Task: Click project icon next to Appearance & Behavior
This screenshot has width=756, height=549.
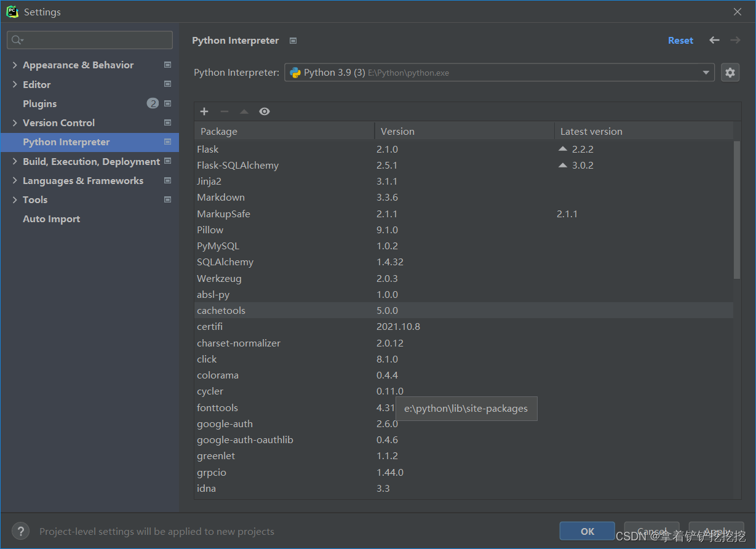Action: click(167, 65)
